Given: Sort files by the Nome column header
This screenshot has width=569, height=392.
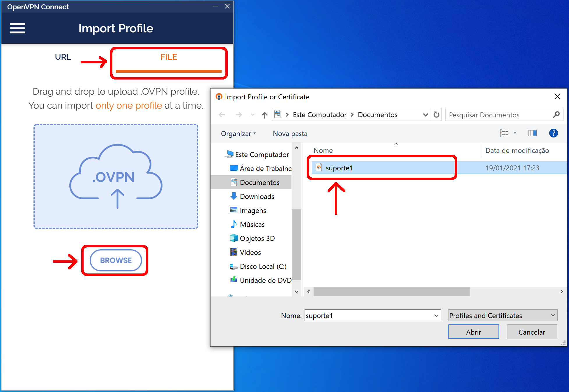Looking at the screenshot, I should 323,151.
